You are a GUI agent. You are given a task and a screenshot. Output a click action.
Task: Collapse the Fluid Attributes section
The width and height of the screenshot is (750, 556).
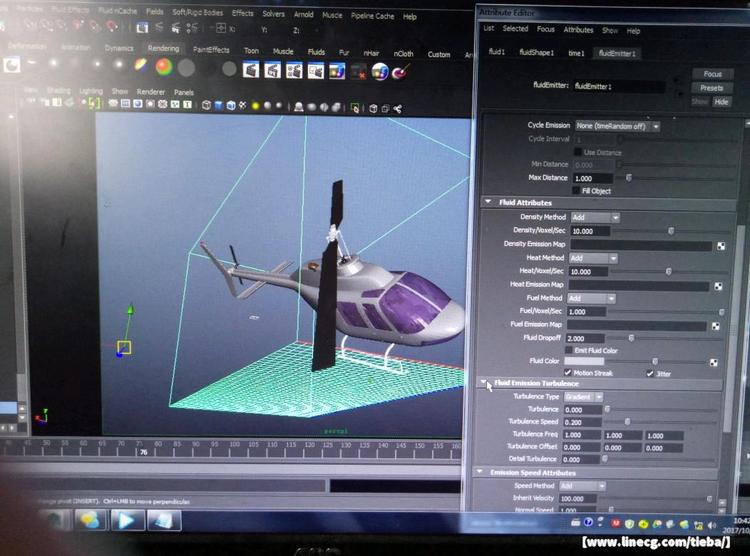tap(488, 202)
